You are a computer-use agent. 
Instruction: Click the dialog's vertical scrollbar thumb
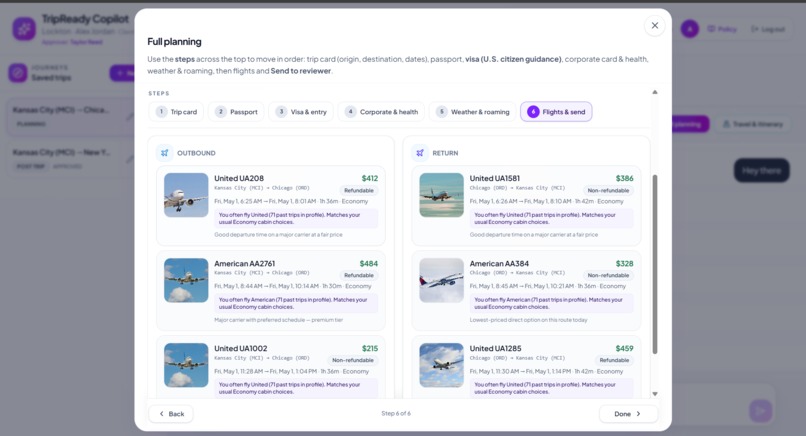(655, 264)
